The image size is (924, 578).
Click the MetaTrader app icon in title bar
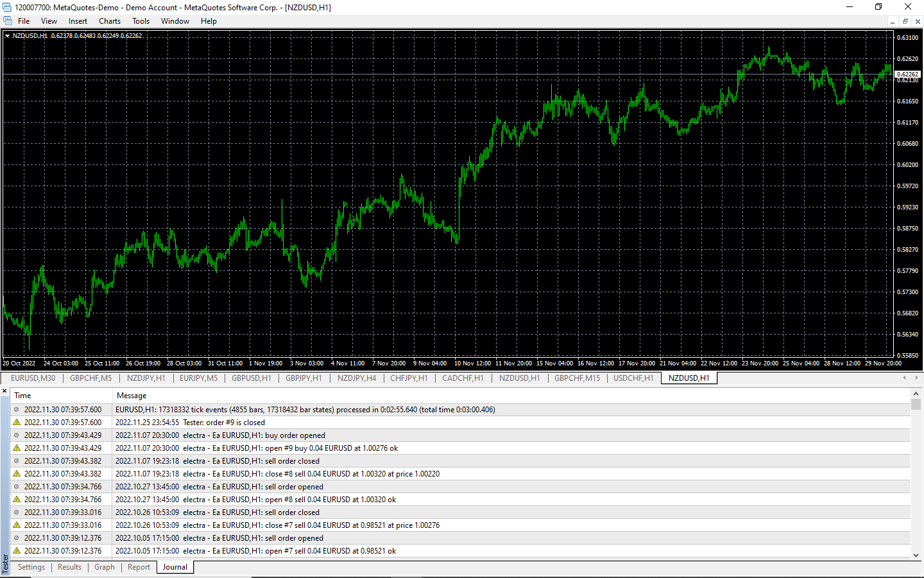pyautogui.click(x=6, y=7)
